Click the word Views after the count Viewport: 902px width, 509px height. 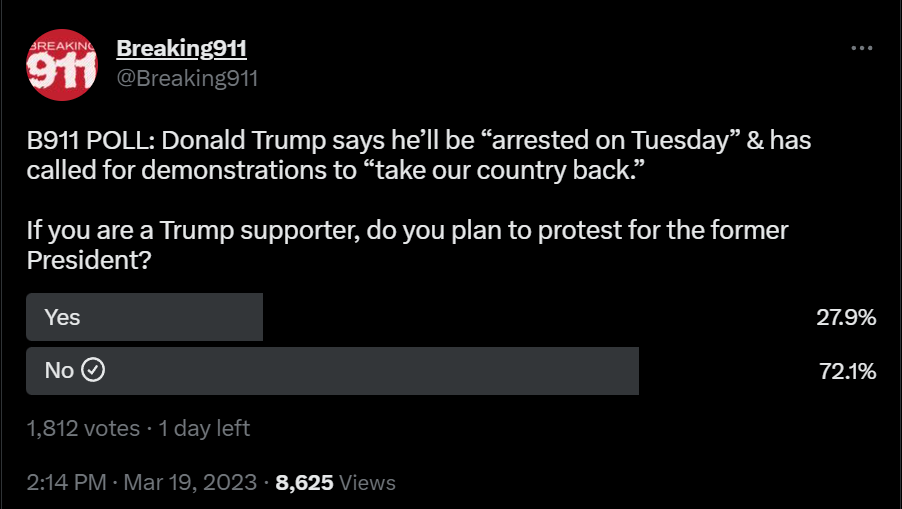pos(368,483)
